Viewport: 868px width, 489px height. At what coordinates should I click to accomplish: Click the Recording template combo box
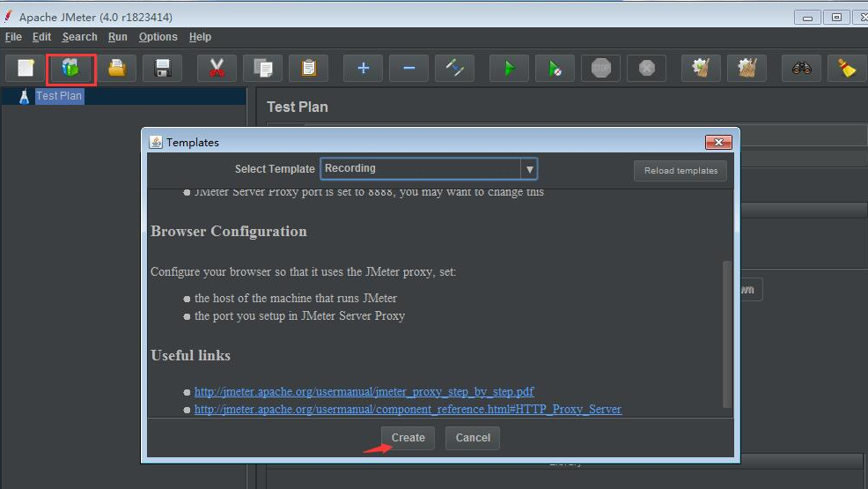tap(429, 169)
